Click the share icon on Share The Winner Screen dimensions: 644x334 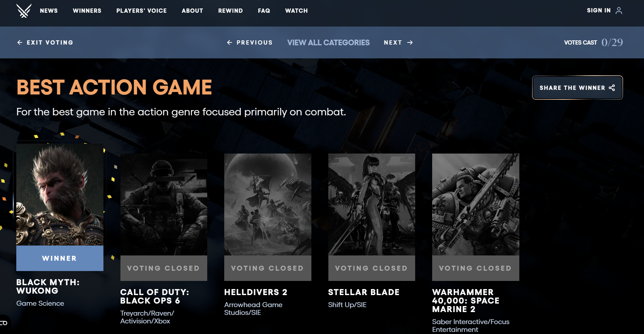(x=612, y=88)
